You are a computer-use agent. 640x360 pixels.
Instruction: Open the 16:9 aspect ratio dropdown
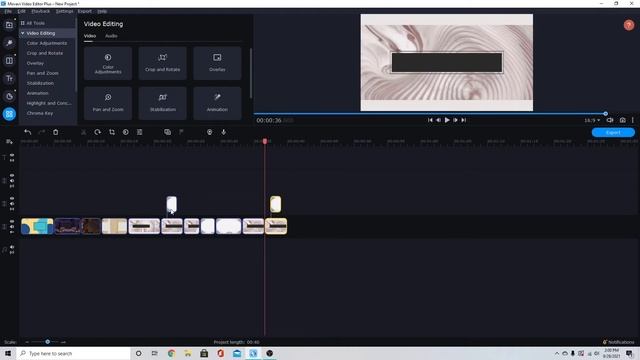click(592, 120)
